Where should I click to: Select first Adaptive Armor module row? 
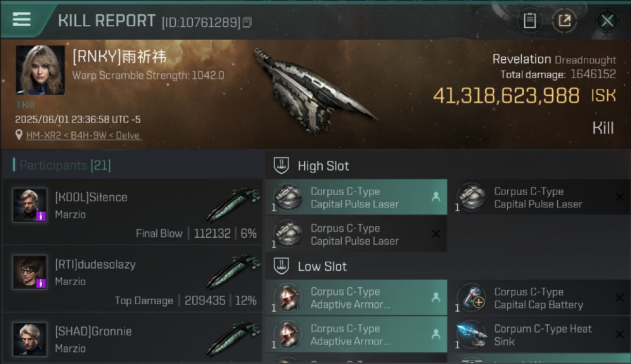click(356, 298)
